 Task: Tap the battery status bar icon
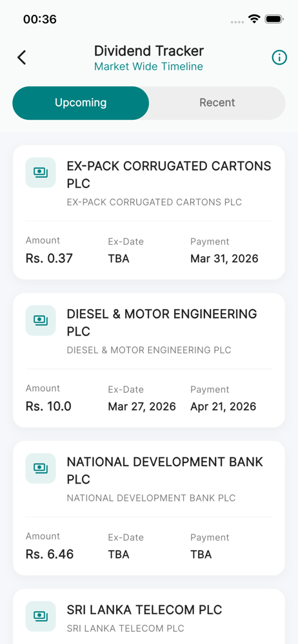[x=274, y=19]
